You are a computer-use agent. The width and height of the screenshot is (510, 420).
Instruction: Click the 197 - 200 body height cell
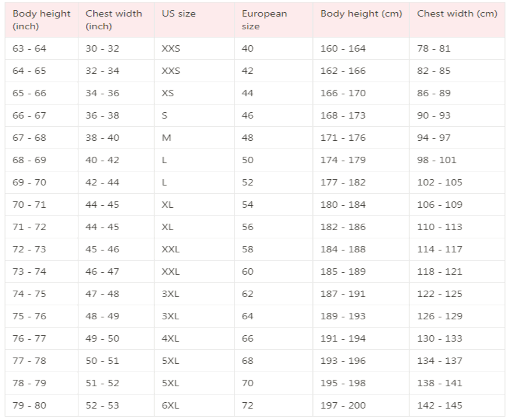(361, 405)
